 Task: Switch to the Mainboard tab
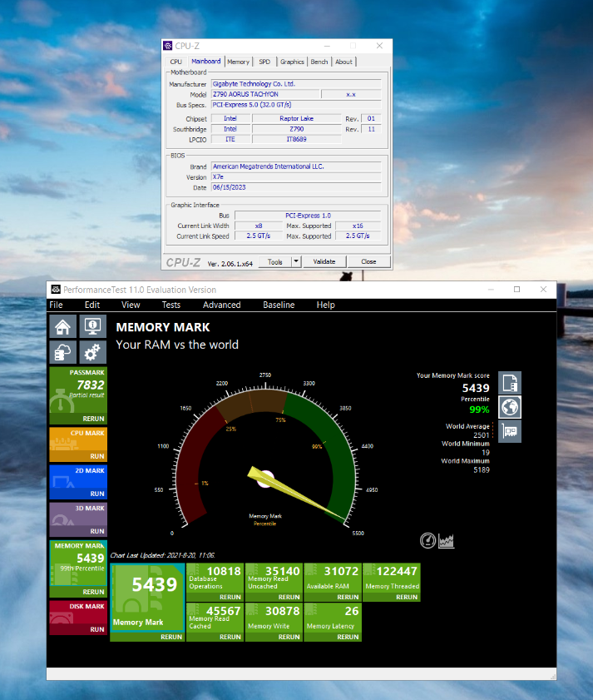[205, 61]
